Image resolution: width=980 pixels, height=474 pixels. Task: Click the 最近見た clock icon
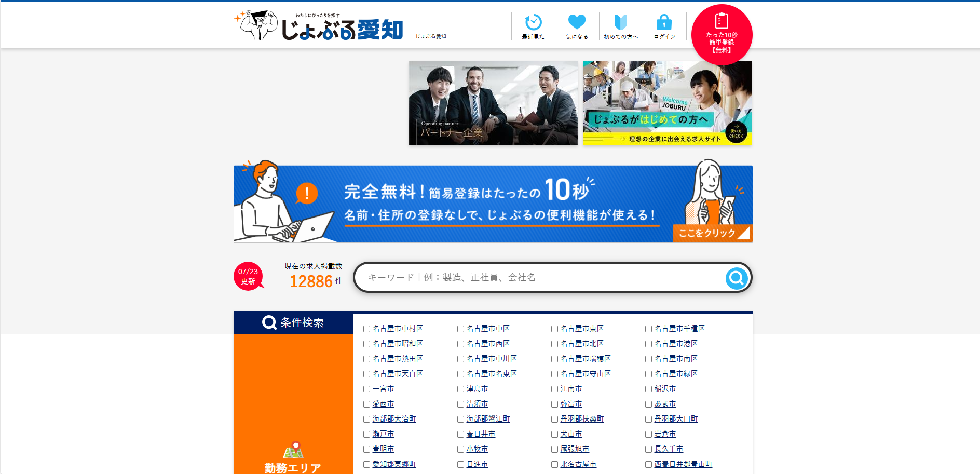pyautogui.click(x=533, y=23)
